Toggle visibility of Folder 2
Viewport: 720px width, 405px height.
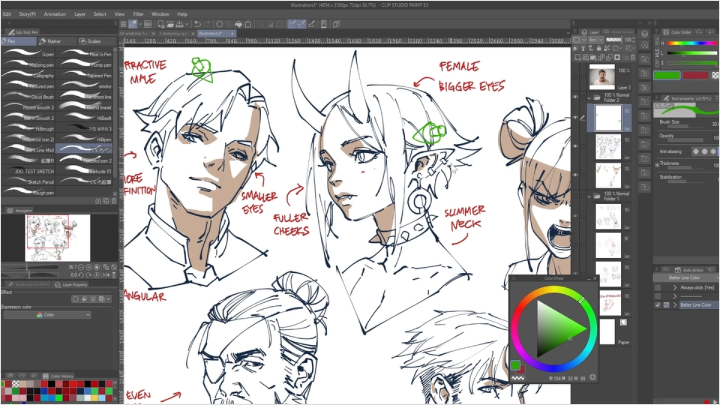pyautogui.click(x=575, y=97)
